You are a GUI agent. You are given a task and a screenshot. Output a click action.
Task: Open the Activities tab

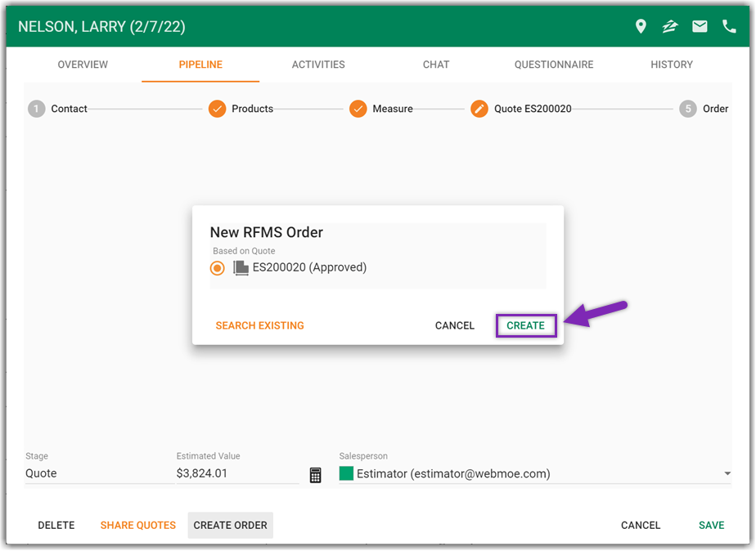coord(318,65)
